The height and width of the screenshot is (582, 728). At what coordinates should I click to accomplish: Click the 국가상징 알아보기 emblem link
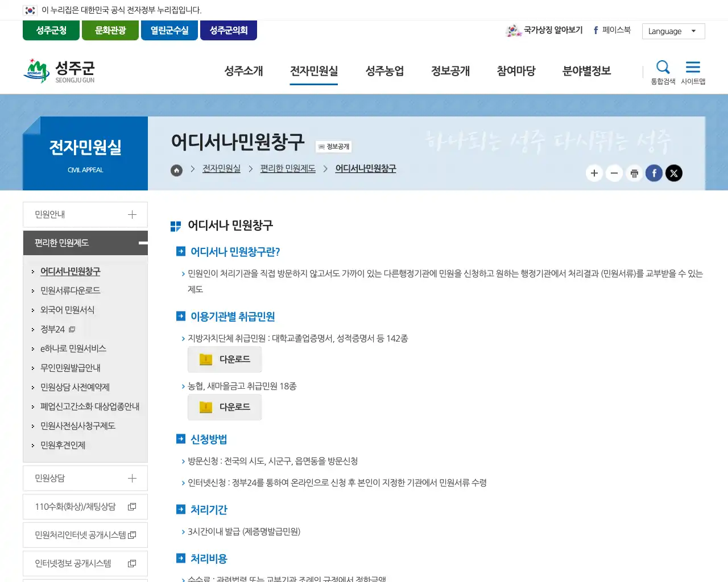544,30
